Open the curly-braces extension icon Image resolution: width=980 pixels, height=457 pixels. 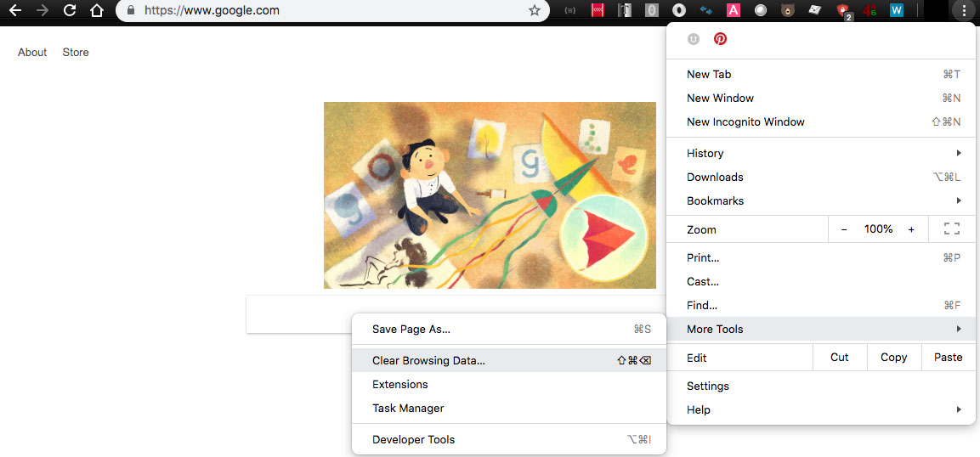point(569,10)
